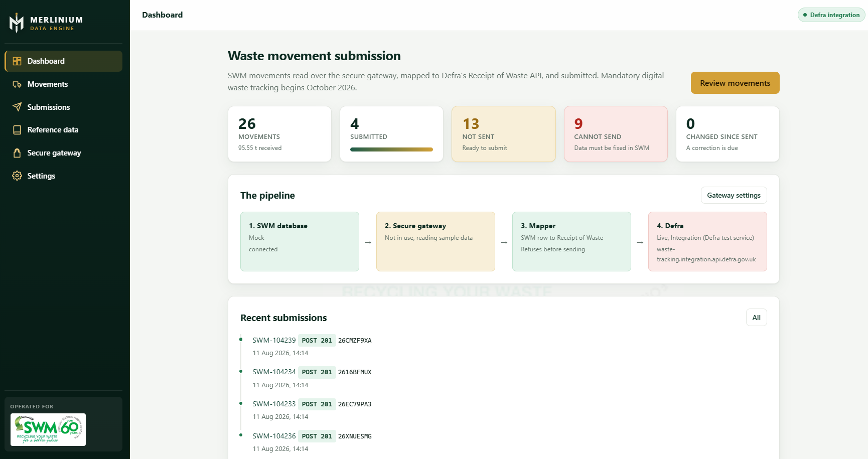Click the waste-tracking.integration.api.defra.gov.uk text
The image size is (868, 459).
pyautogui.click(x=706, y=254)
